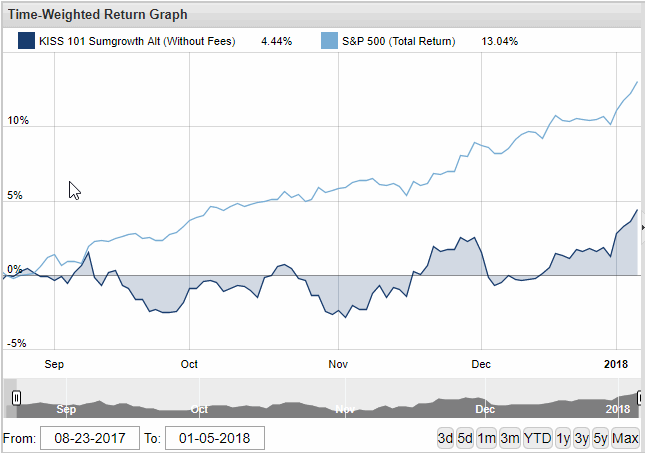Click the S&P 500 (Total Return) legend label

tap(399, 41)
